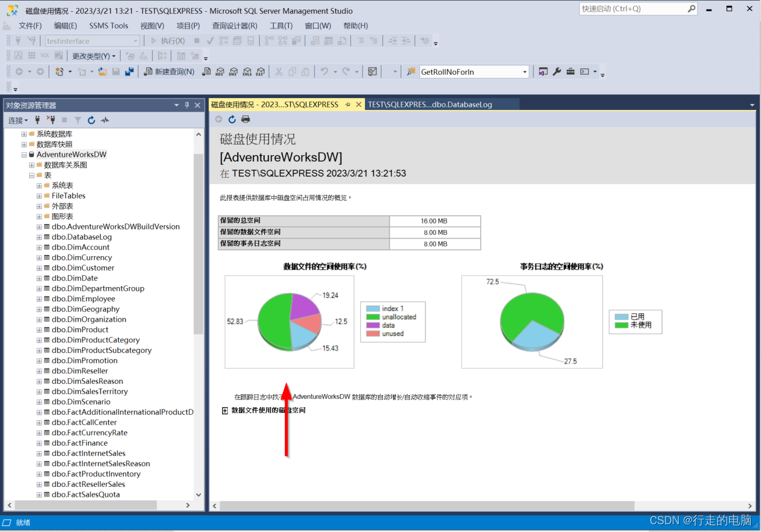Pin the Object Explorer panel
The image size is (761, 532).
(187, 105)
